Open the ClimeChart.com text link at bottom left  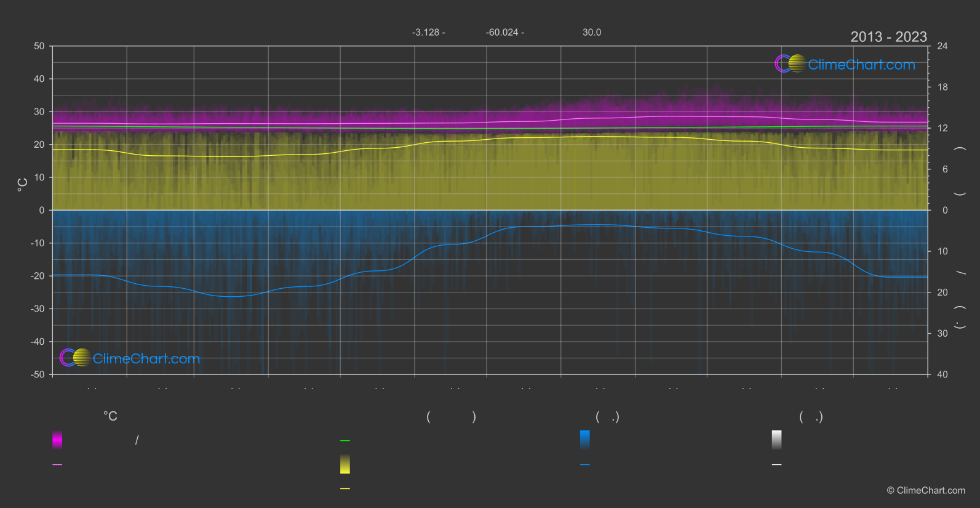[146, 358]
